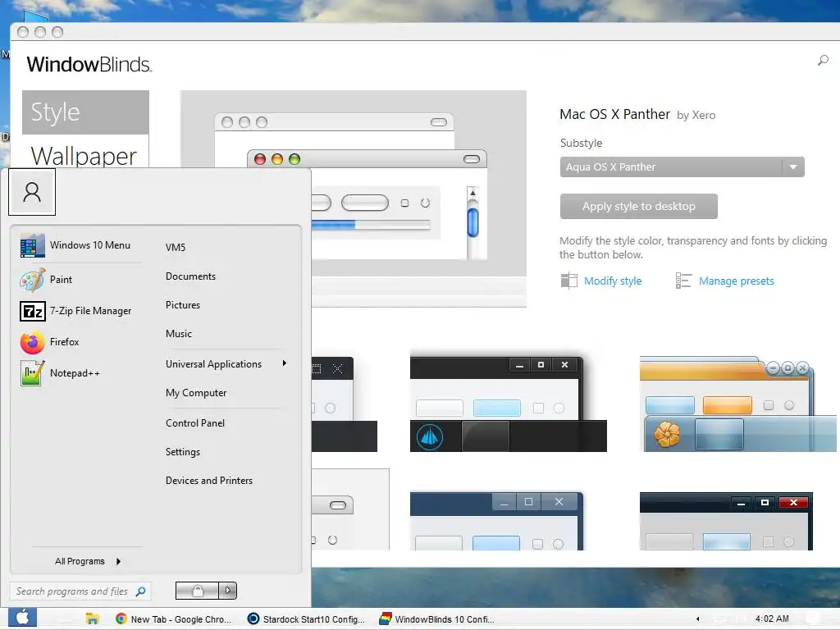
Task: Click the start menu search magnifier icon
Action: 141,591
